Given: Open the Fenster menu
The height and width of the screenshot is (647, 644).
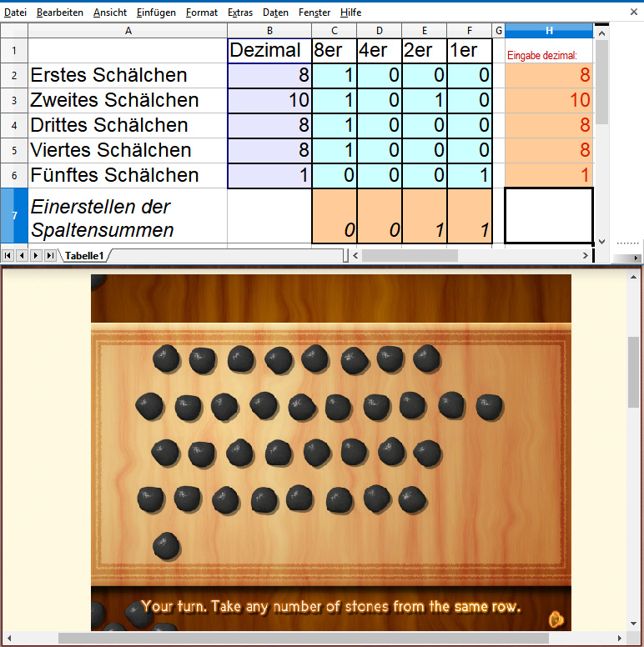Looking at the screenshot, I should point(314,13).
